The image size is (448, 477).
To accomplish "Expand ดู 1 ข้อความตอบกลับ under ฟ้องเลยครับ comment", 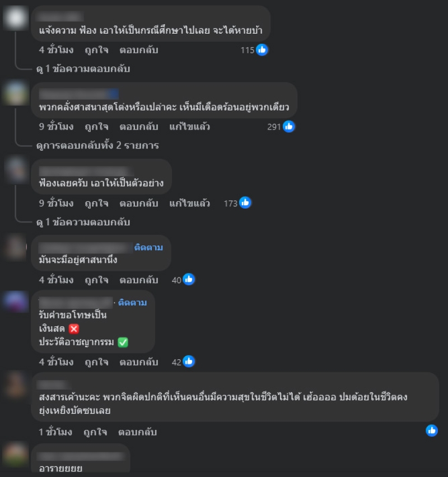I will [x=83, y=222].
